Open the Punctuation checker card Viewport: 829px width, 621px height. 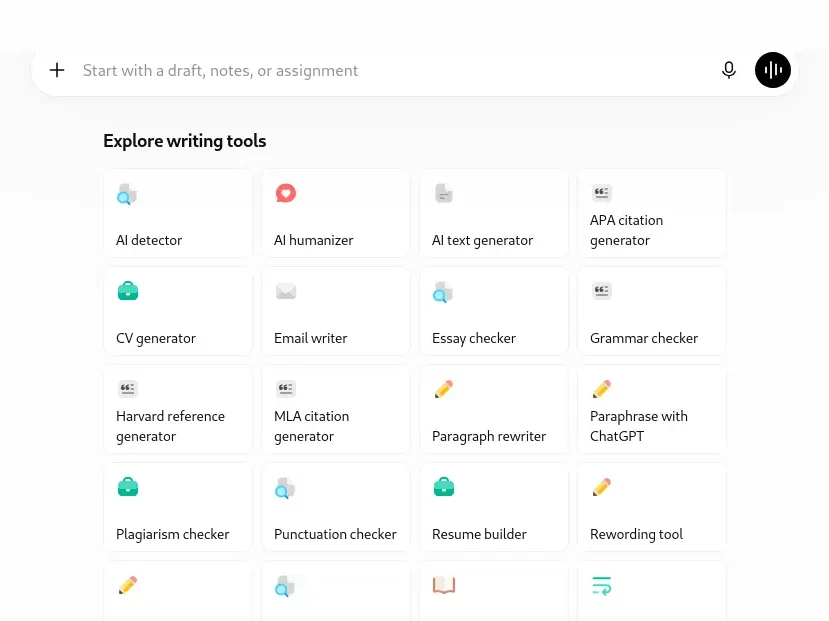[x=336, y=507]
